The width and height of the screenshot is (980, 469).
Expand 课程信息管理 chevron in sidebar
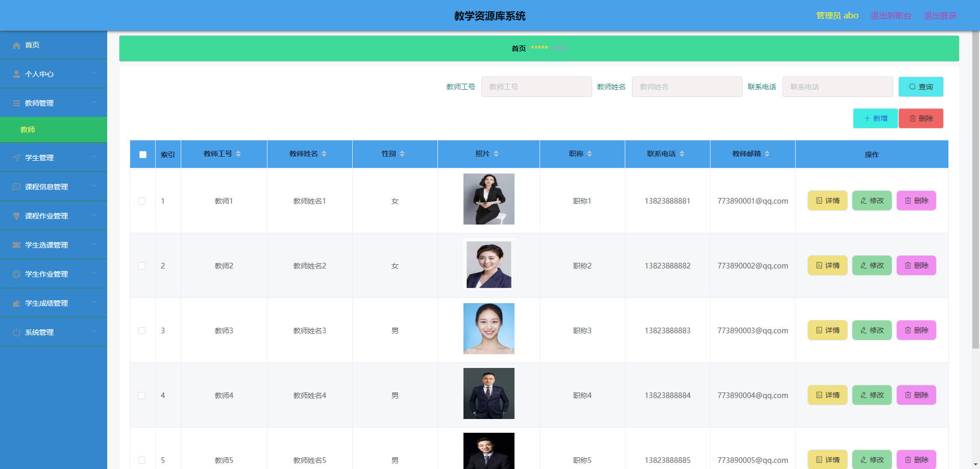pyautogui.click(x=94, y=186)
